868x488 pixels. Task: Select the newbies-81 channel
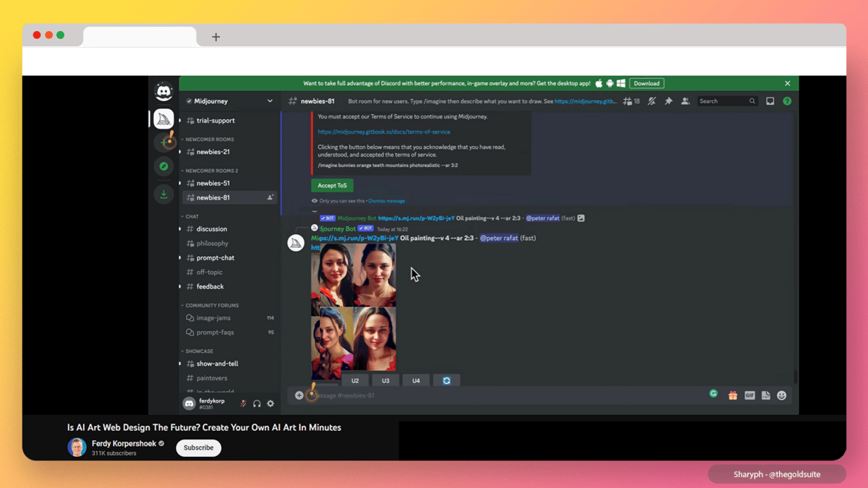pos(229,197)
